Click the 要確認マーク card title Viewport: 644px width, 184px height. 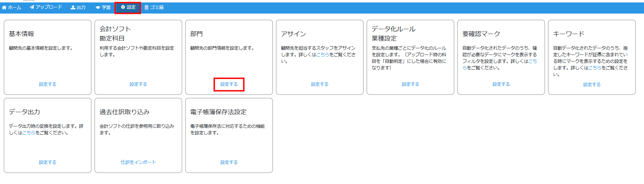point(481,34)
